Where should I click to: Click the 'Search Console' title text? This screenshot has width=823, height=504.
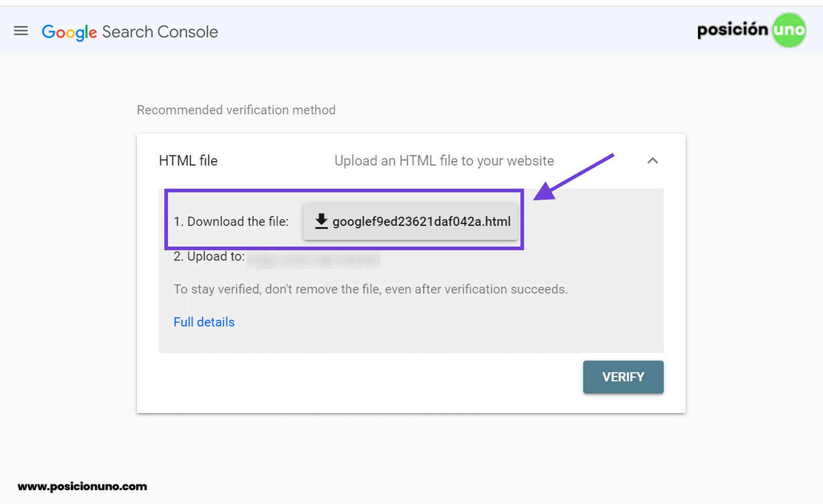pyautogui.click(x=160, y=32)
